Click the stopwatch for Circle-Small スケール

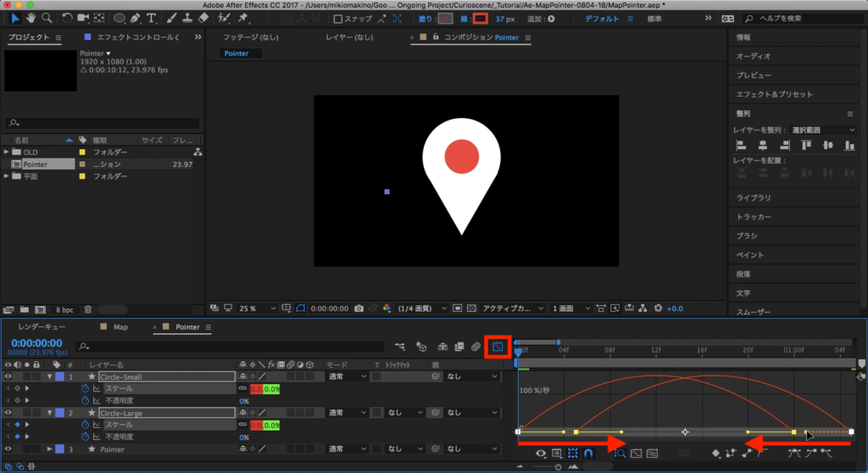click(x=85, y=388)
